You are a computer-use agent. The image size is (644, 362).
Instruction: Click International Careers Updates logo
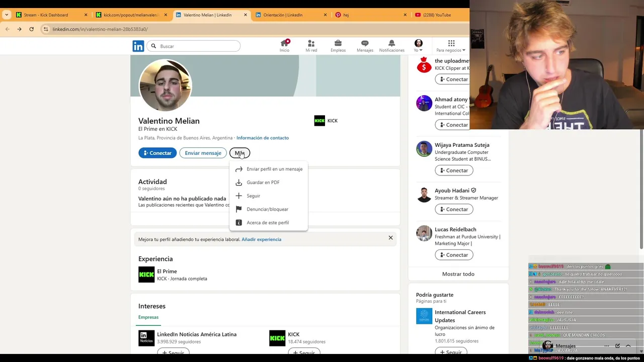click(424, 316)
